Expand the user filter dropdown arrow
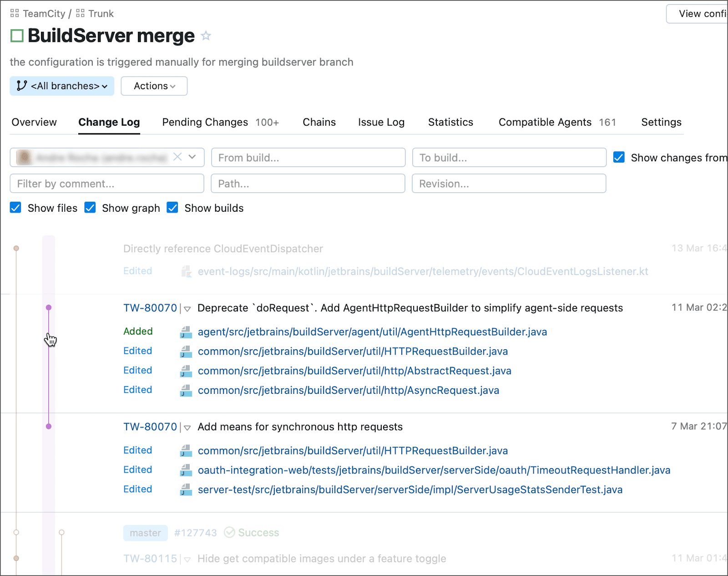Screen dimensions: 728x576 click(192, 157)
